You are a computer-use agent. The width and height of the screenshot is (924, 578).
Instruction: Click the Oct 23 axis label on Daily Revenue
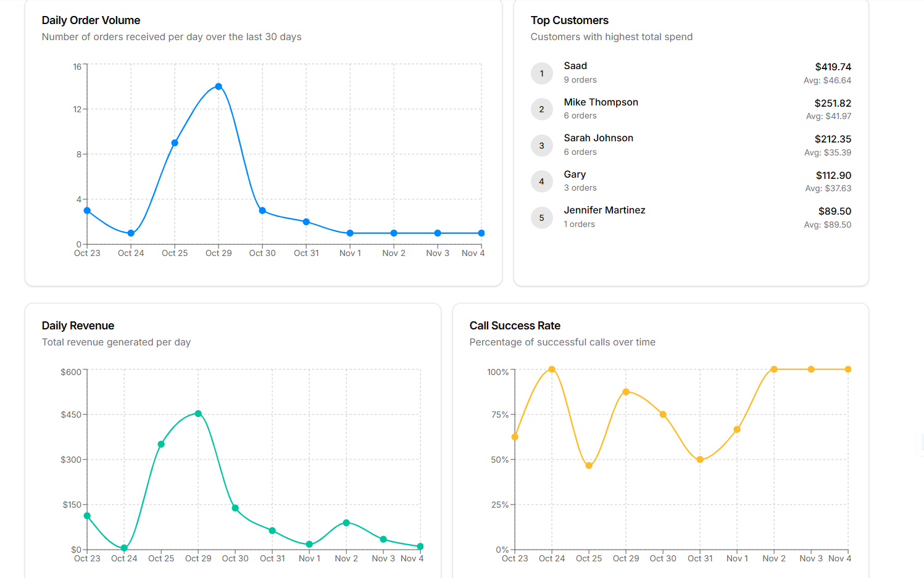86,558
